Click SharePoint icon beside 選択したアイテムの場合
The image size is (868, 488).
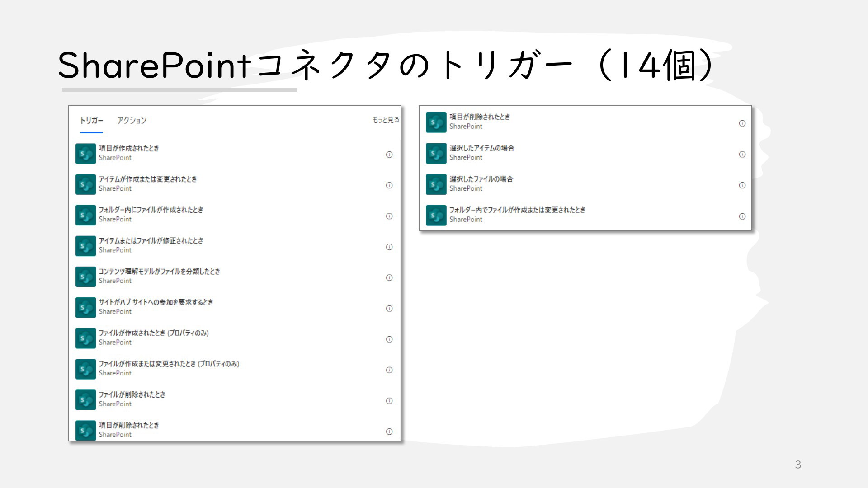[x=436, y=153]
